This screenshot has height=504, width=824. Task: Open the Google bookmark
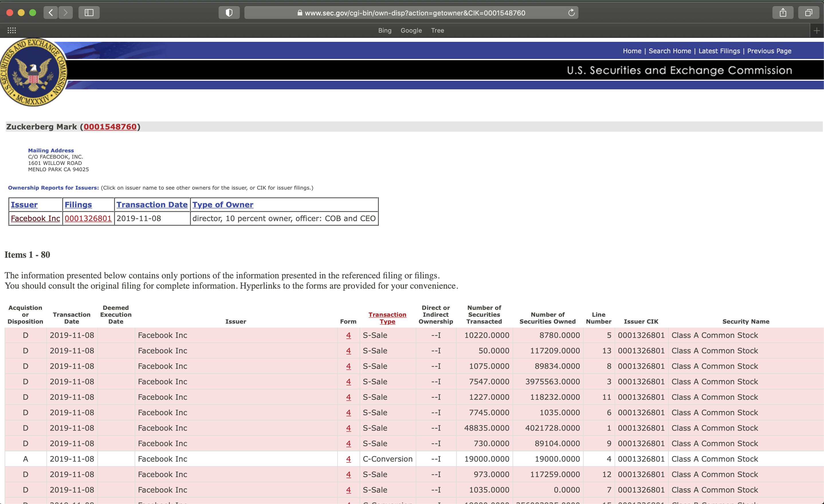coord(411,30)
